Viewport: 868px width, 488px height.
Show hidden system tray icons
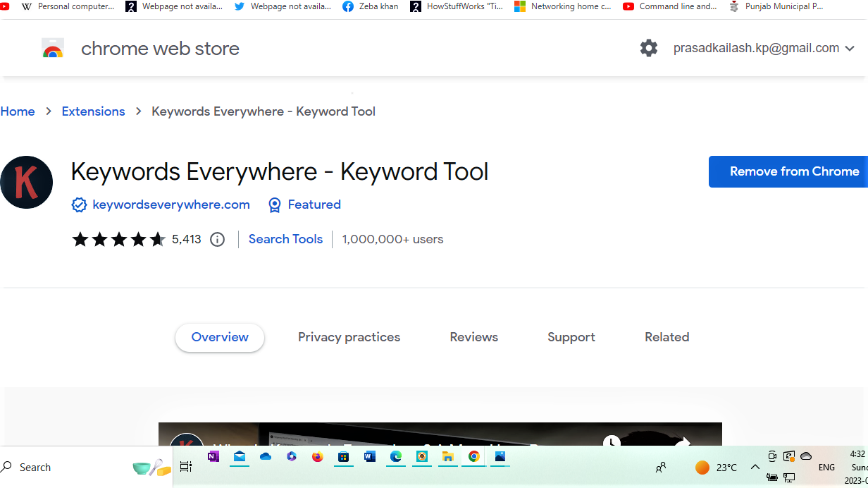point(755,467)
